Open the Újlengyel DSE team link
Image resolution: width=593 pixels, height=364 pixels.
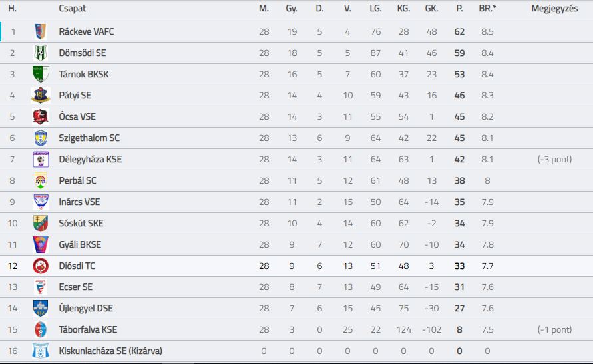click(86, 309)
